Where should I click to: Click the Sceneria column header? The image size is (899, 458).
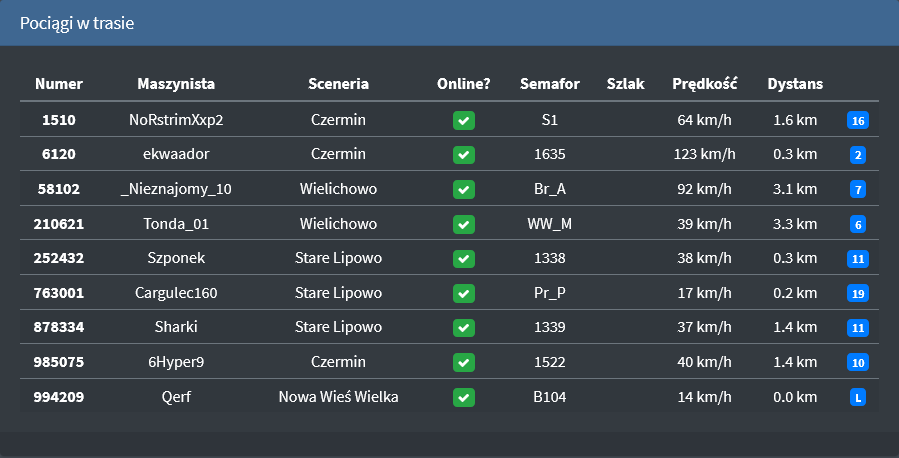pos(338,84)
